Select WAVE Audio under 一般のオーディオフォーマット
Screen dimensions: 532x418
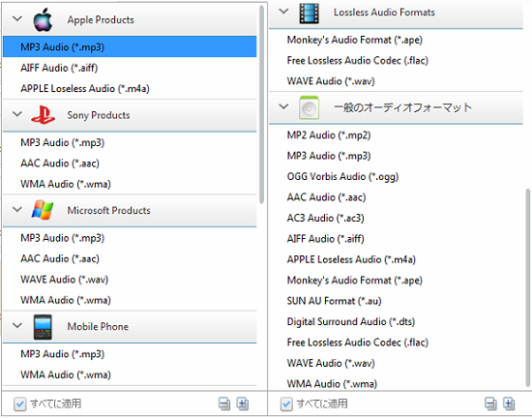(396, 363)
